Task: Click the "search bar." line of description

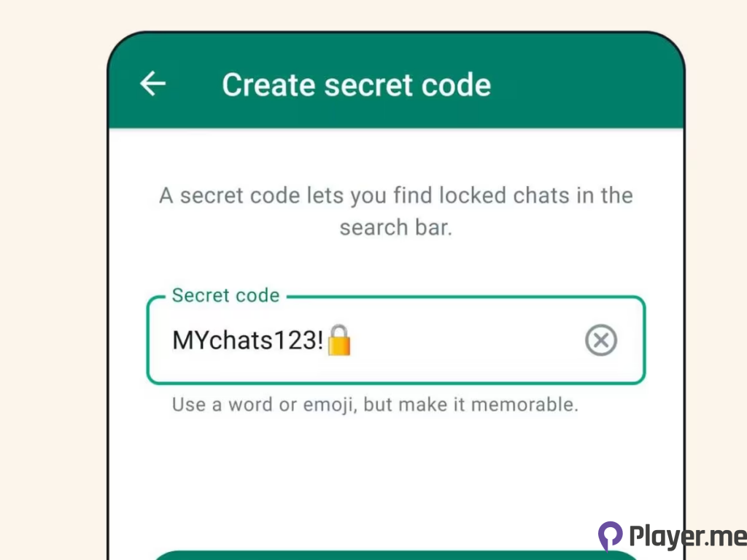Action: click(396, 227)
